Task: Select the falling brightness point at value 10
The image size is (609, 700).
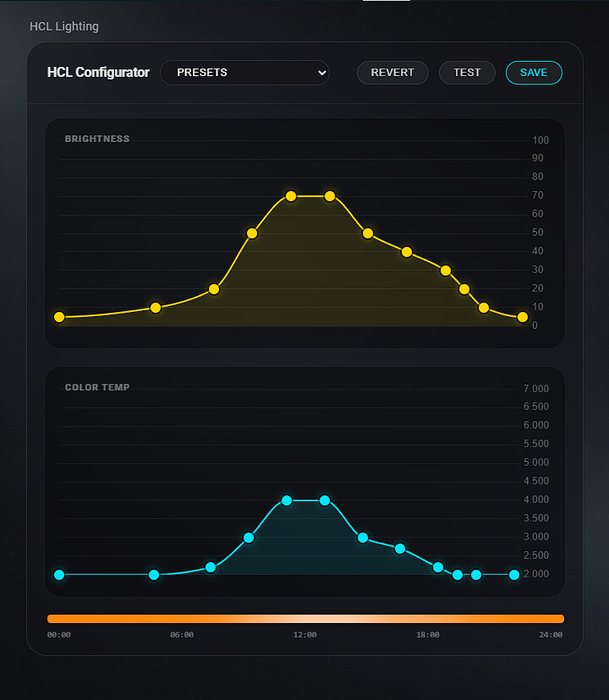Action: click(484, 308)
